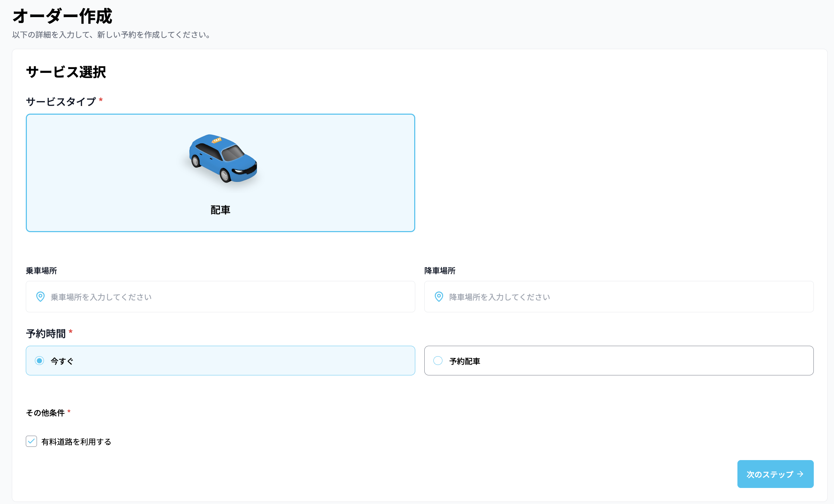The width and height of the screenshot is (834, 504).
Task: Click the drop-off location pin icon
Action: tap(439, 297)
